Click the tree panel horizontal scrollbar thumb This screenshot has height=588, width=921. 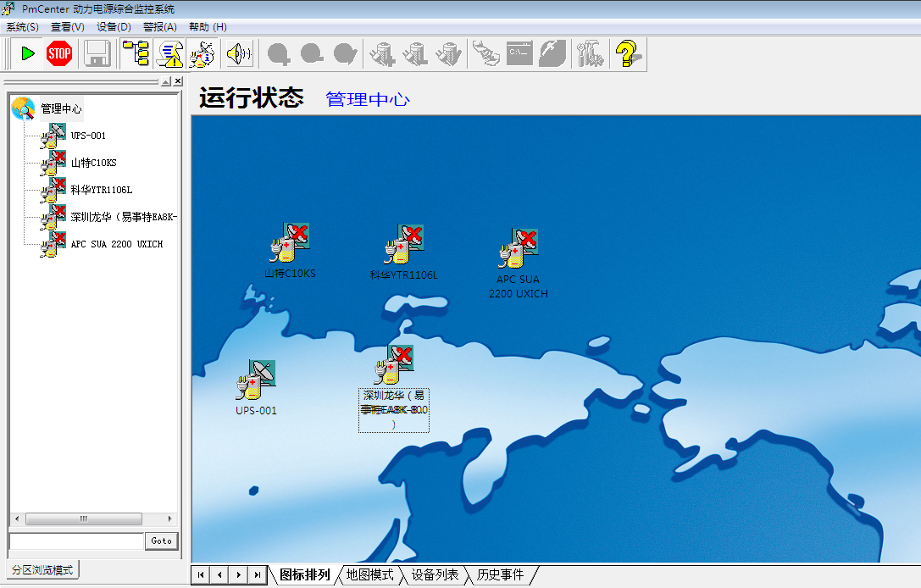(x=83, y=519)
